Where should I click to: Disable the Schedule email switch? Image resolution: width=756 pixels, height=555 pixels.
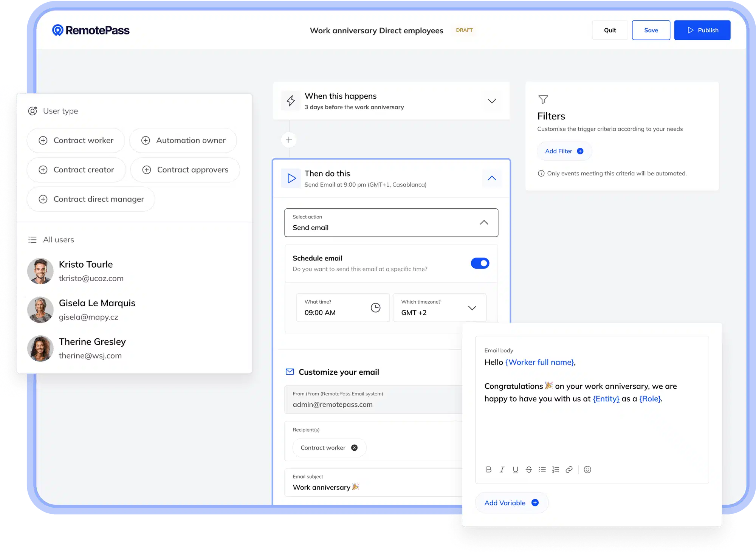pos(480,263)
